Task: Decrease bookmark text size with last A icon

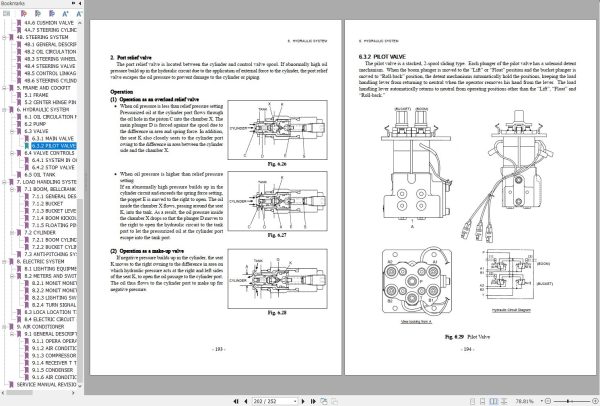Action: (78, 14)
